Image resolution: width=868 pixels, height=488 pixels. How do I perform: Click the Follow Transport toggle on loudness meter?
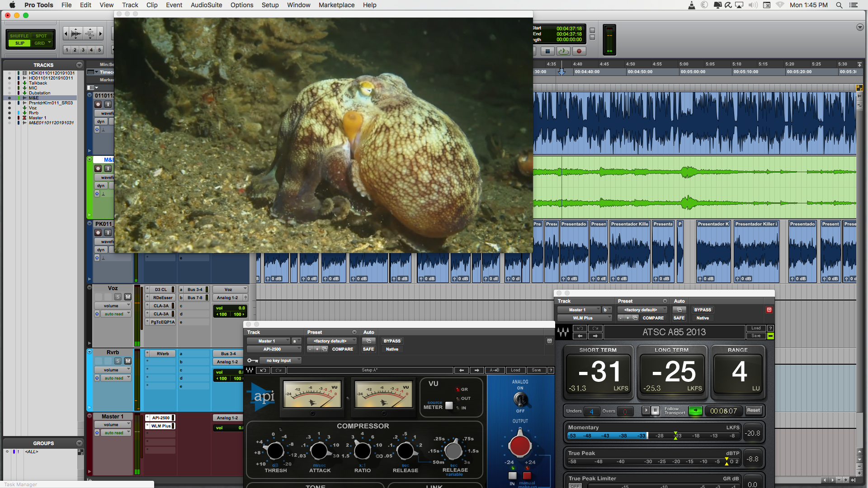tap(694, 411)
